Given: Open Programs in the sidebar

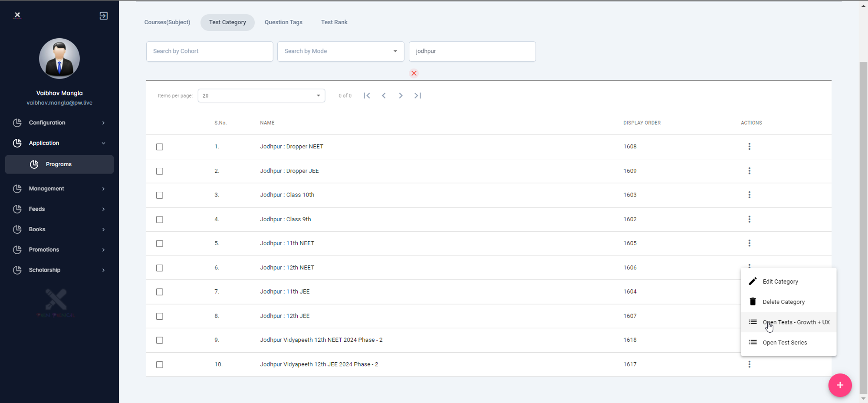Looking at the screenshot, I should point(59,164).
